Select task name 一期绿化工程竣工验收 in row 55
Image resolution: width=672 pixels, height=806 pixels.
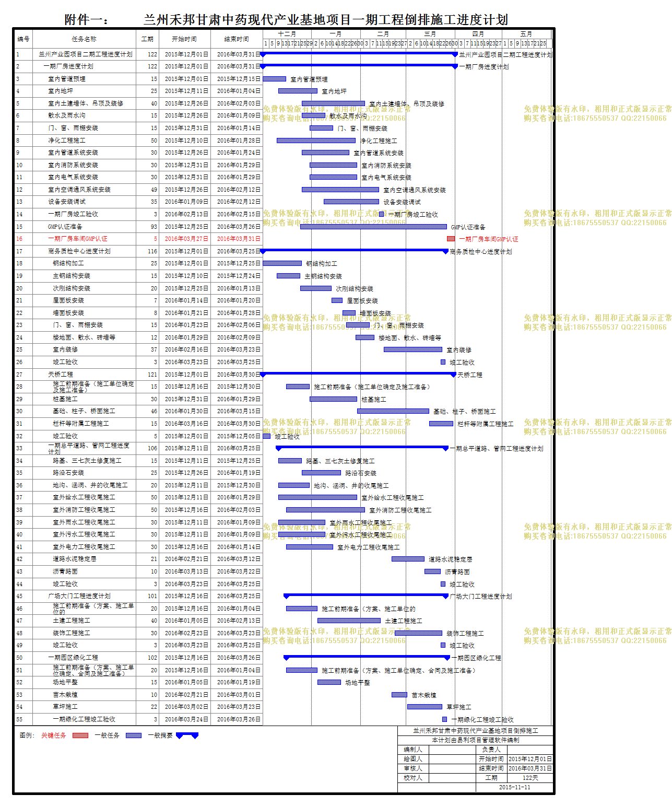coord(84,719)
